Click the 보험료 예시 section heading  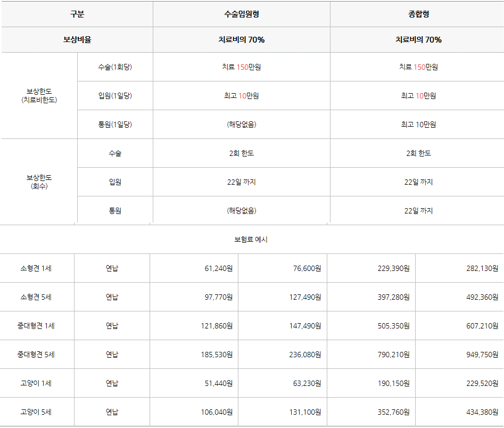[x=251, y=240]
